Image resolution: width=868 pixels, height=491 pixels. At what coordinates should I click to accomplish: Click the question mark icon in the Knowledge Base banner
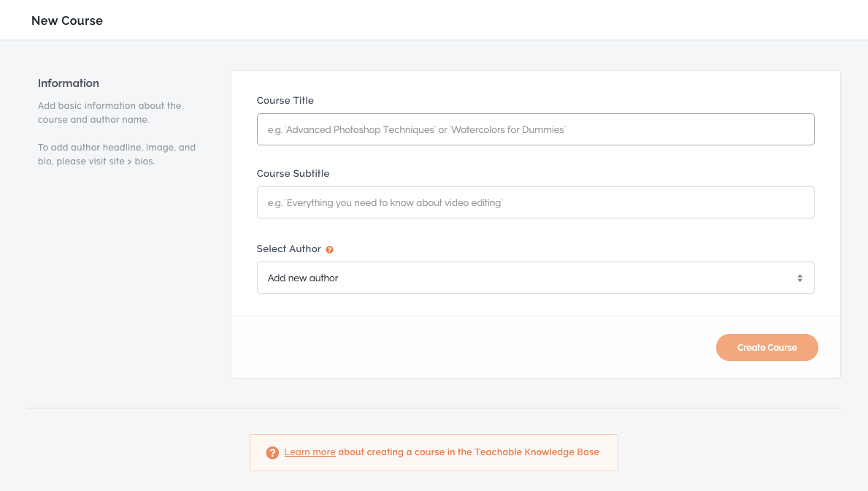coord(272,453)
